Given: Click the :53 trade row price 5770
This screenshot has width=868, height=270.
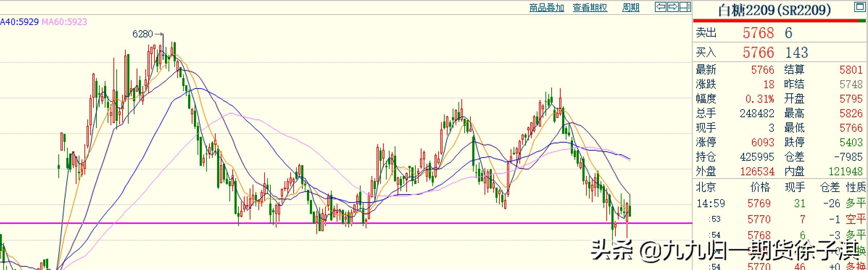Looking at the screenshot, I should coord(759,219).
